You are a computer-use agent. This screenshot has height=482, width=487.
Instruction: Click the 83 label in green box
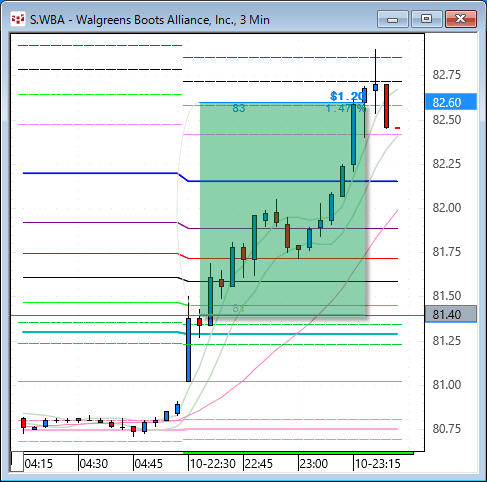pyautogui.click(x=239, y=108)
